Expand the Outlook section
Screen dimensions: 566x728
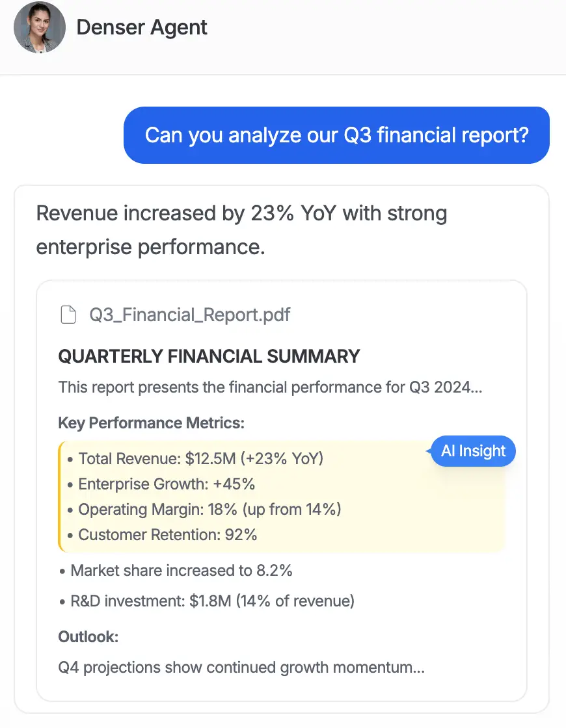pos(88,637)
